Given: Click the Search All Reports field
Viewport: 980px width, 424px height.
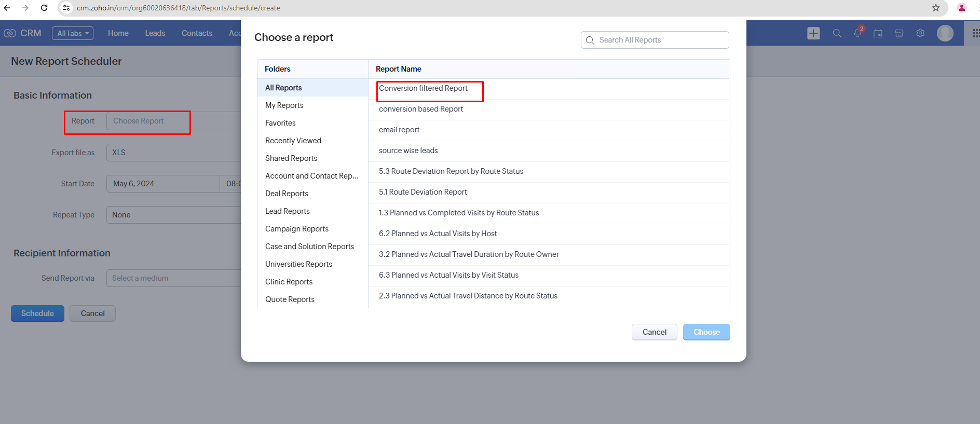Looking at the screenshot, I should pos(655,40).
